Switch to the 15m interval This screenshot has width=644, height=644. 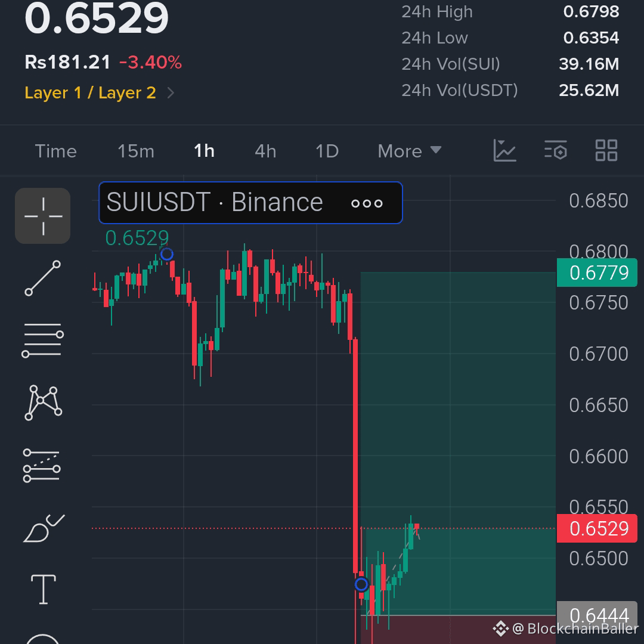[136, 151]
